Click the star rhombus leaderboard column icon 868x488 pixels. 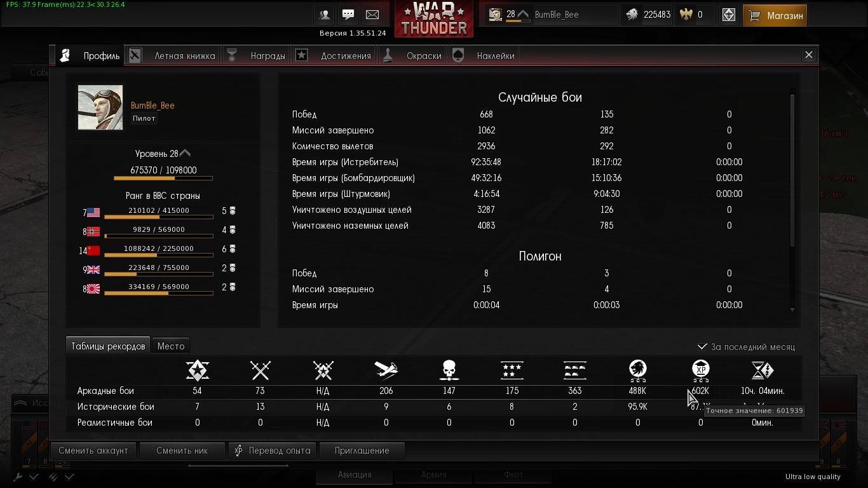197,370
